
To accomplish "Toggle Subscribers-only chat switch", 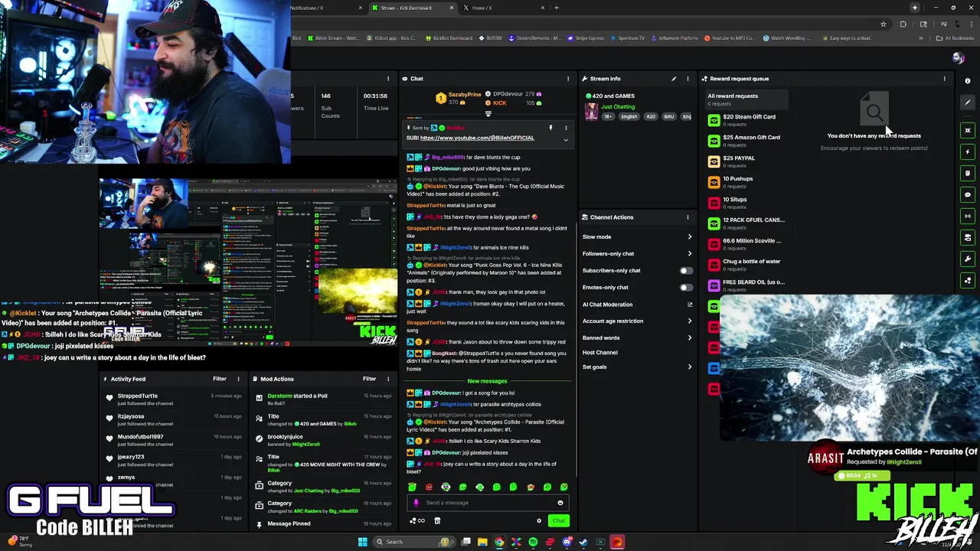I will 685,271.
